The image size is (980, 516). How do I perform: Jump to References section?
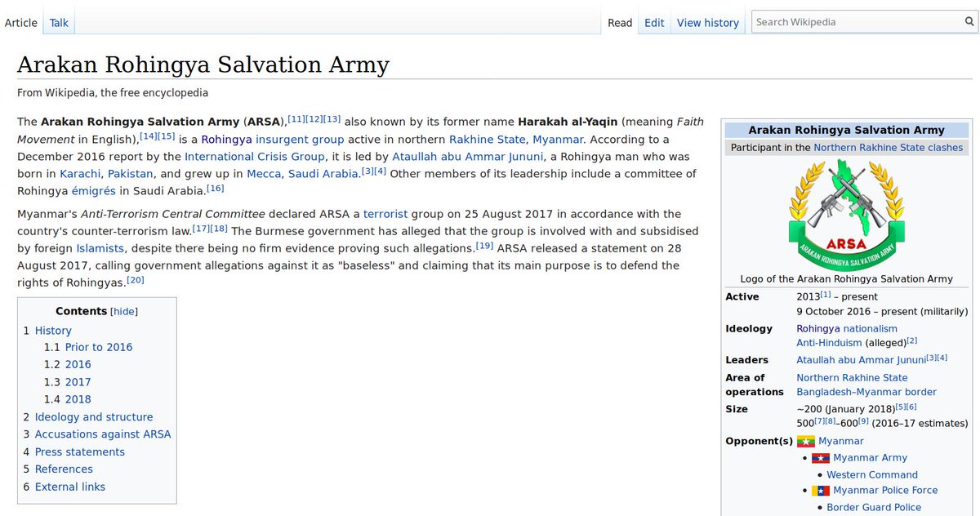coord(64,469)
